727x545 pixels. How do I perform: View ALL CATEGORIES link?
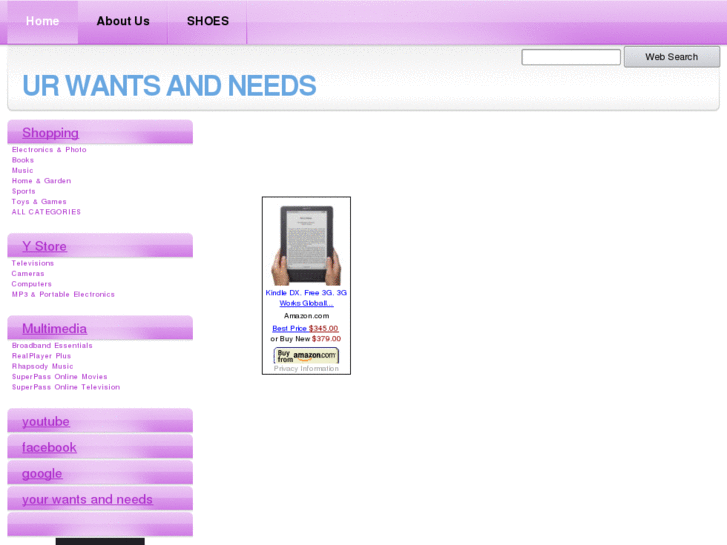(x=46, y=212)
